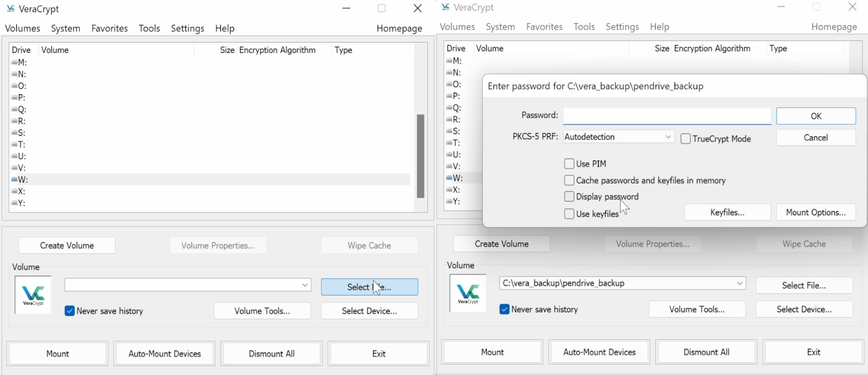Click Select Device... in left window
Viewport: 868px width, 375px height.
point(369,311)
